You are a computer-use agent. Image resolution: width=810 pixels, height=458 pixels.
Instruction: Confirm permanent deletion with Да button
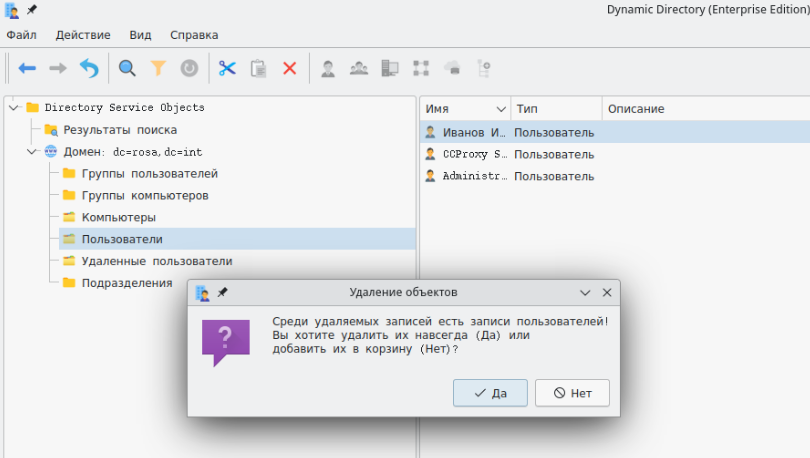490,393
